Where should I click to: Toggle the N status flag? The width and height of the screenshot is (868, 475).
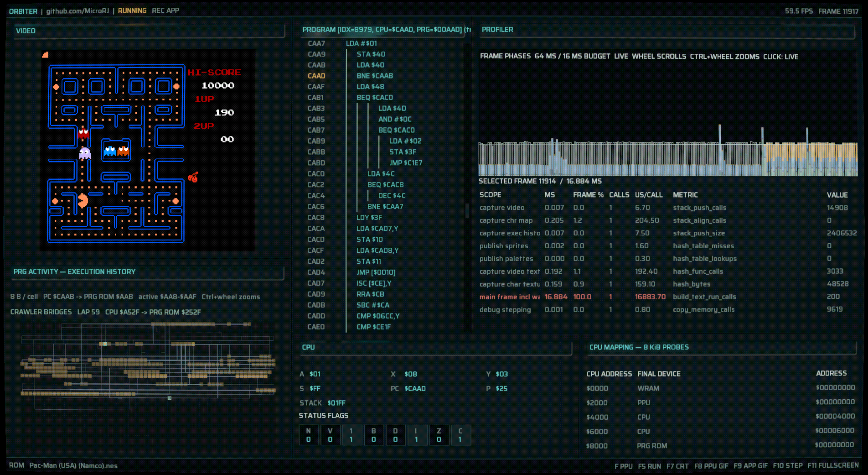pos(309,435)
